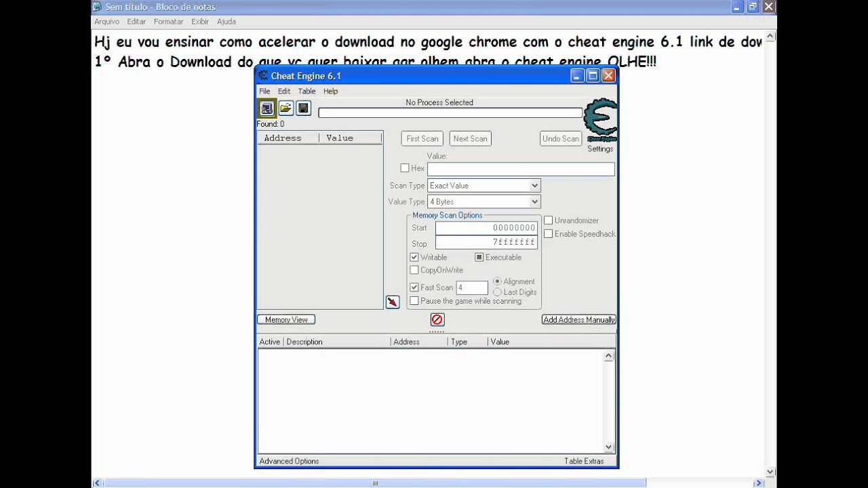Toggle the Executable checkbox
The height and width of the screenshot is (488, 868).
479,258
